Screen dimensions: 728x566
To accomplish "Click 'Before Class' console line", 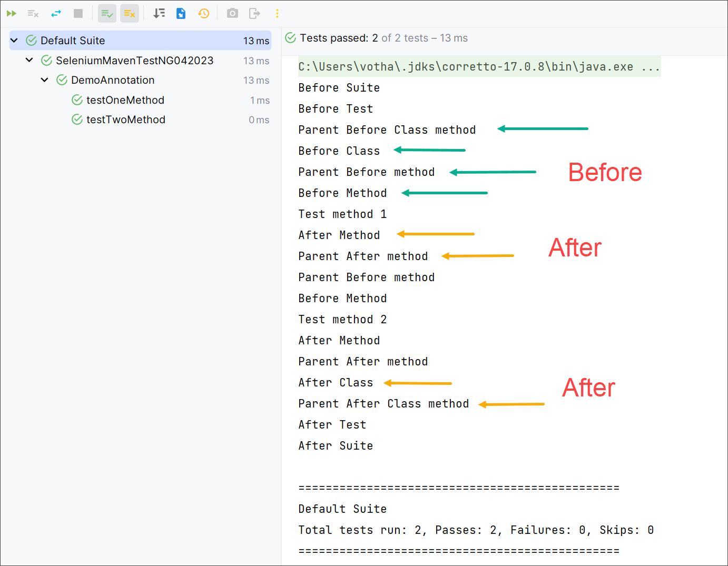I will point(339,151).
